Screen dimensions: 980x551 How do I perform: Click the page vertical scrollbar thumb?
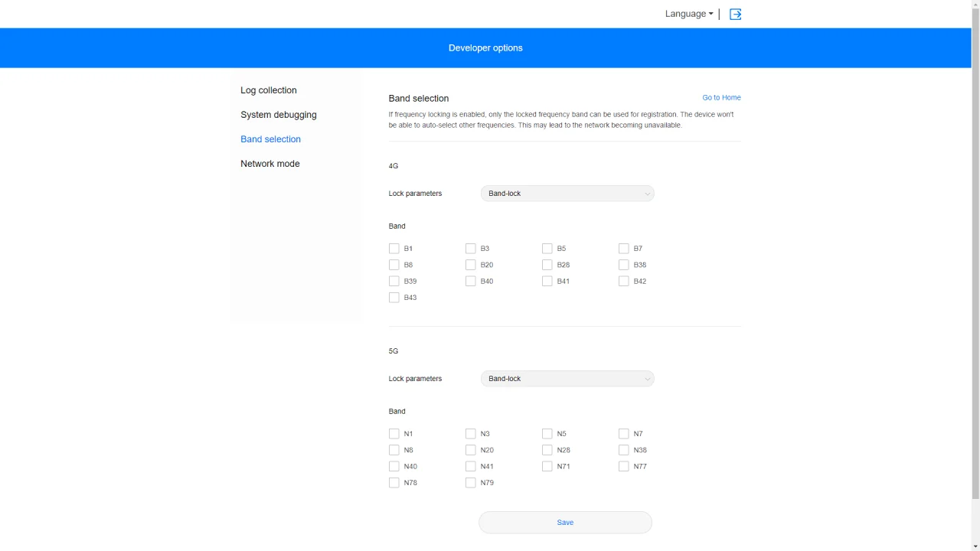click(x=975, y=254)
